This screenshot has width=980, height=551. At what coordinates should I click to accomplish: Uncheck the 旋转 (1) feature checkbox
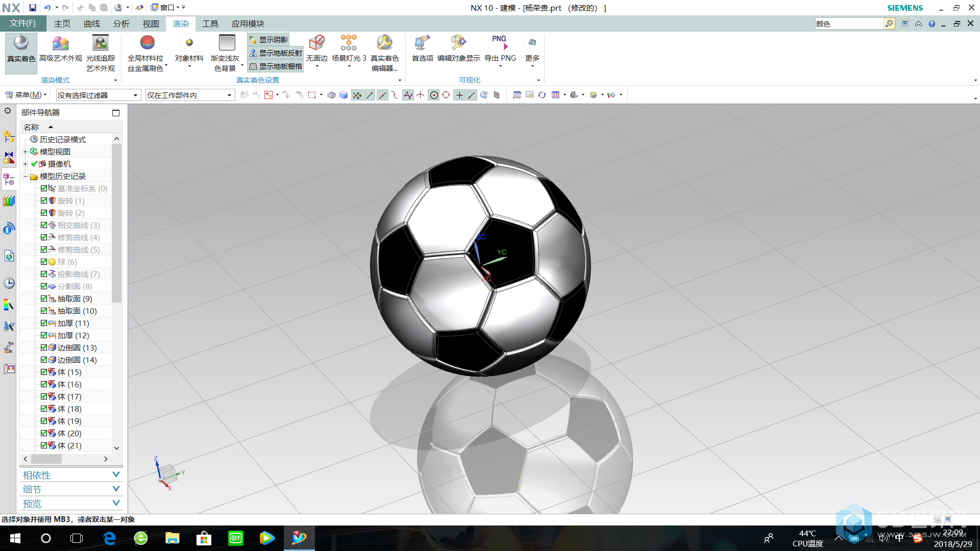44,201
